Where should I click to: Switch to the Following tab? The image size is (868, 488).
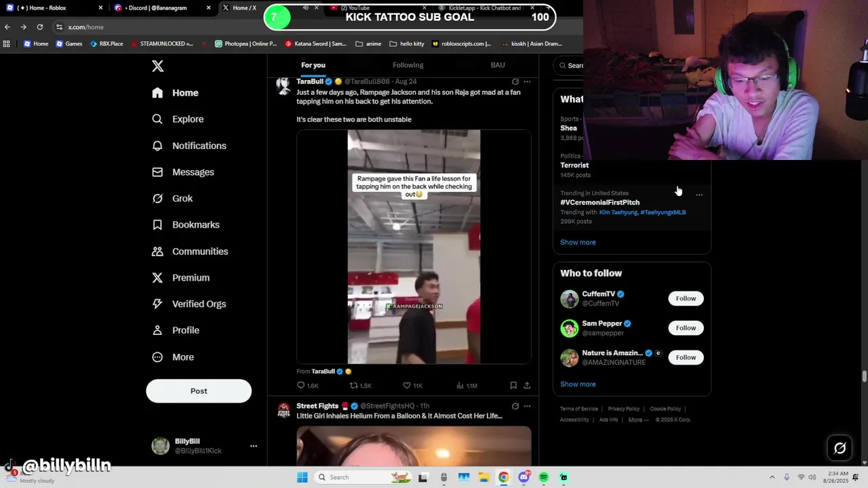408,65
